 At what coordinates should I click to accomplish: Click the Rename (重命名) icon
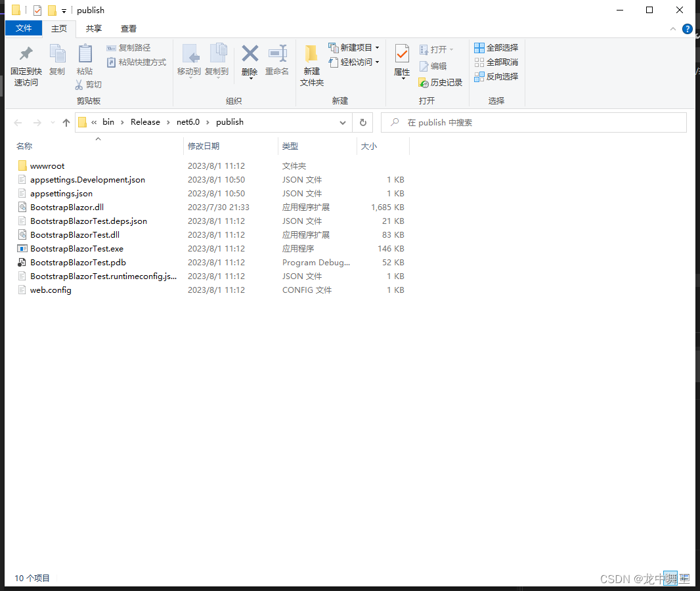277,54
